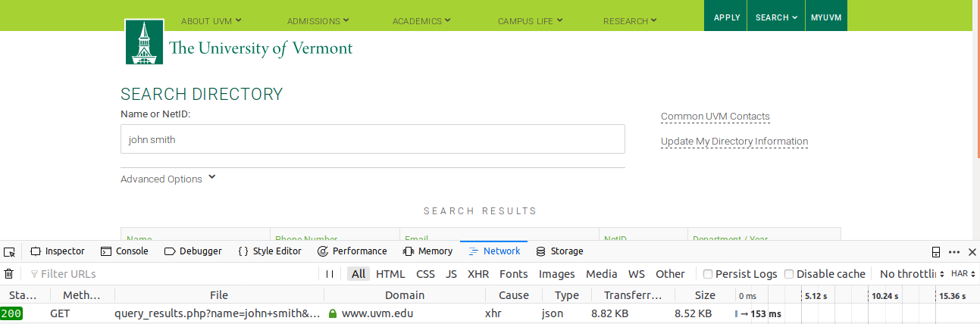Switch to the Debugger tab
This screenshot has height=324, width=980.
[193, 251]
